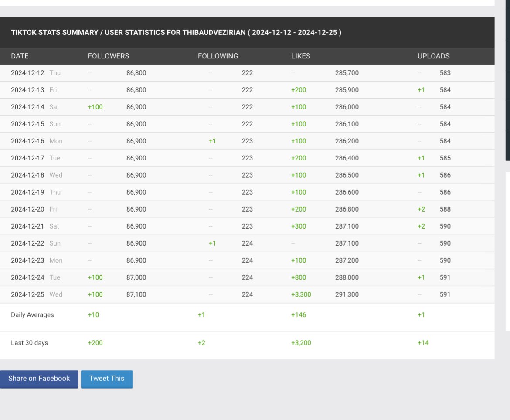Click the Daily Averages row label

click(x=33, y=315)
